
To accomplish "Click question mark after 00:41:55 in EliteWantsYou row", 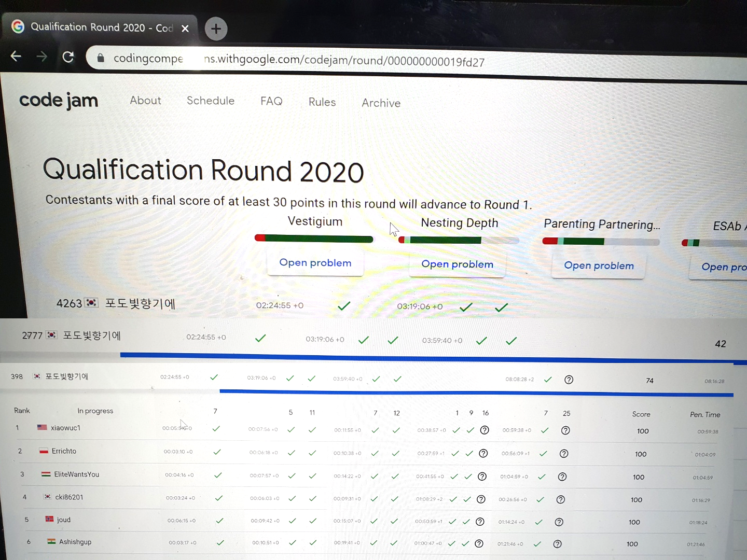I will [482, 477].
